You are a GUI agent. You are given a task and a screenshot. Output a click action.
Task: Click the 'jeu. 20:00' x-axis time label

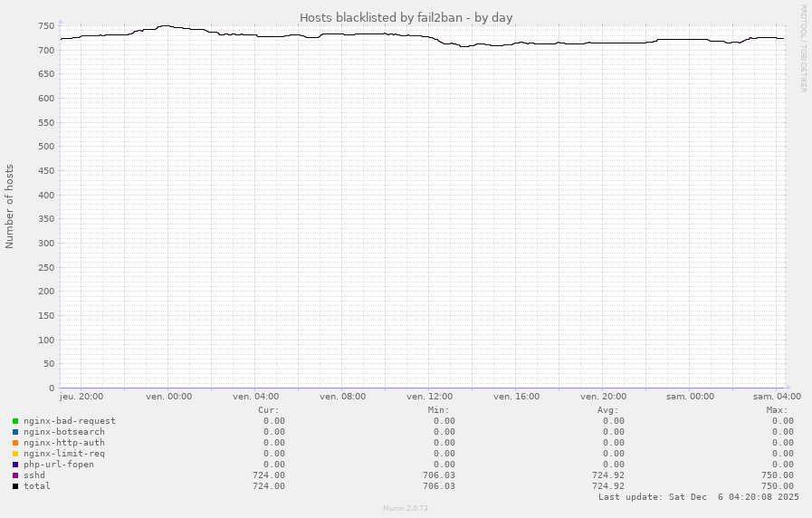coord(81,397)
